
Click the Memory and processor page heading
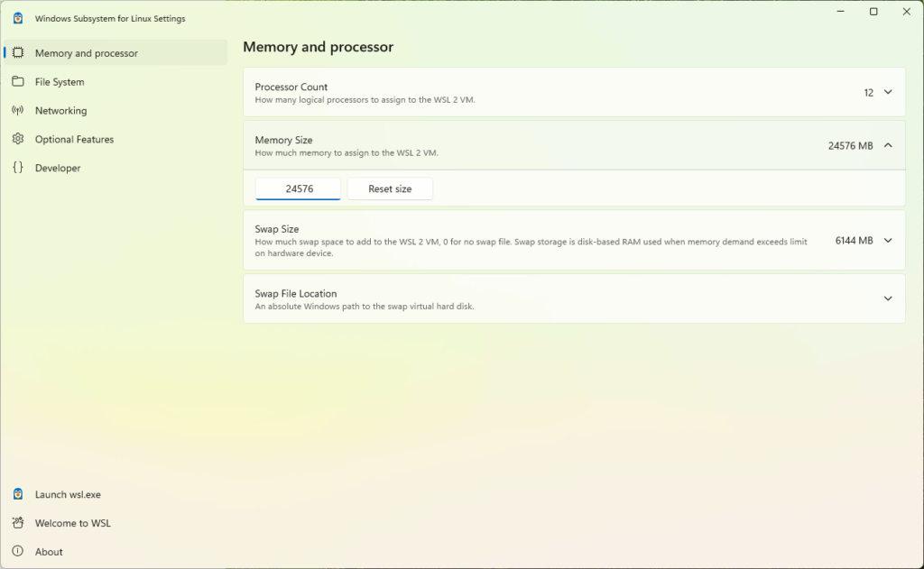319,47
